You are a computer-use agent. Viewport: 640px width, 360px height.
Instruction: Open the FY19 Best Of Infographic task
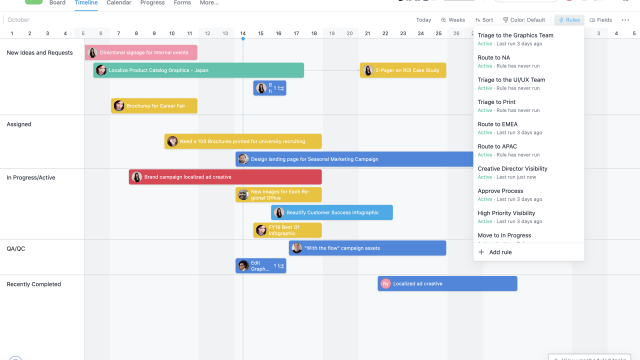(287, 230)
